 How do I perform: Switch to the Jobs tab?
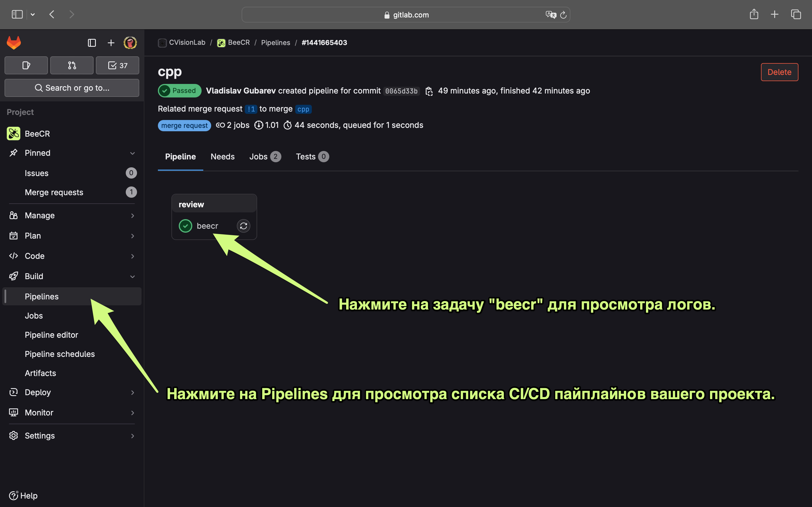click(x=258, y=156)
